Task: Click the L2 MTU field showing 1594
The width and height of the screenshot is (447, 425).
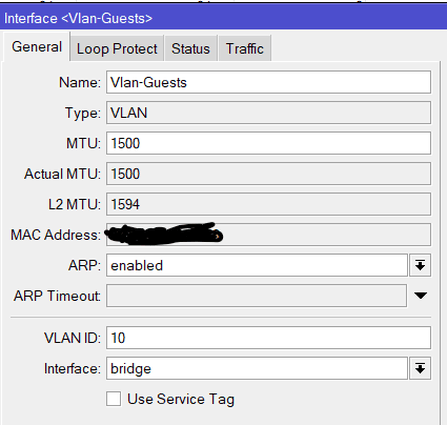Action: 268,204
